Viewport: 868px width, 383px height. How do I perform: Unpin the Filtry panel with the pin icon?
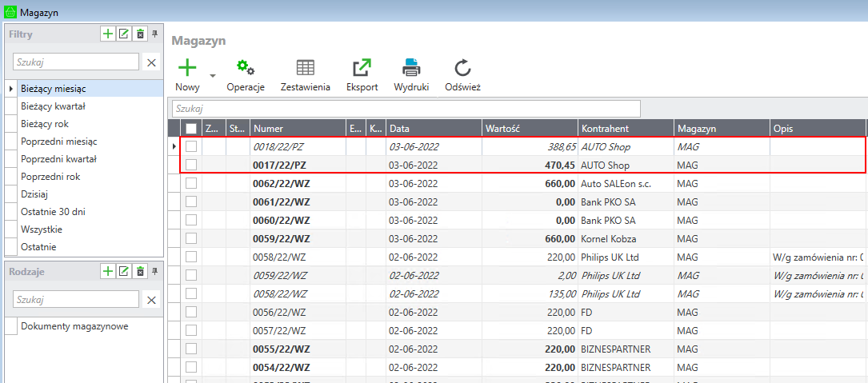point(155,34)
